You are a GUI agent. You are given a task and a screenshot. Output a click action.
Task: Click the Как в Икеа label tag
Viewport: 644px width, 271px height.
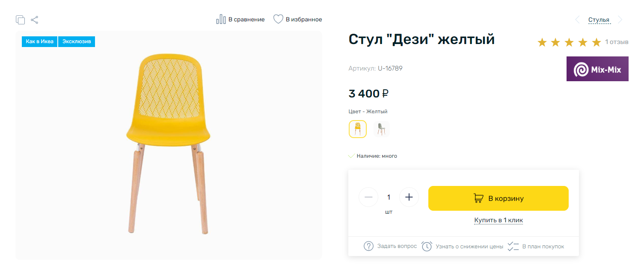[39, 41]
